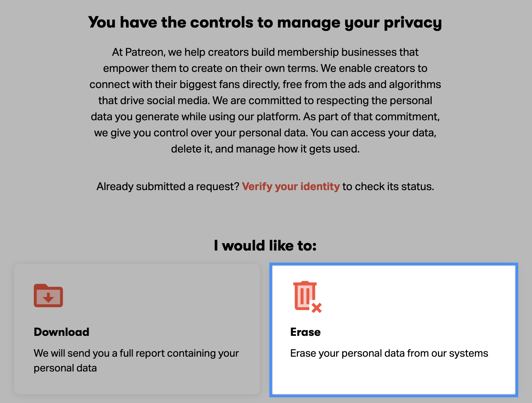Viewport: 532px width, 403px height.
Task: Select the Erase card title
Action: pyautogui.click(x=305, y=332)
